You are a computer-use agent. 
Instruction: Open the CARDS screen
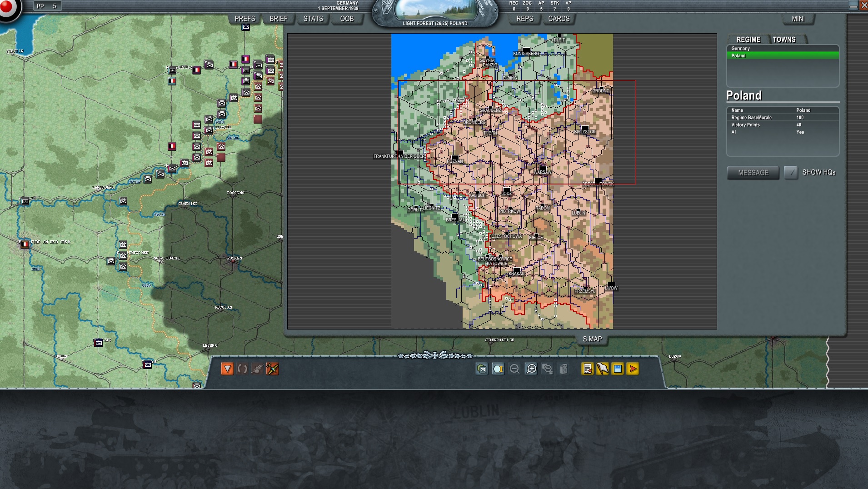coord(559,19)
